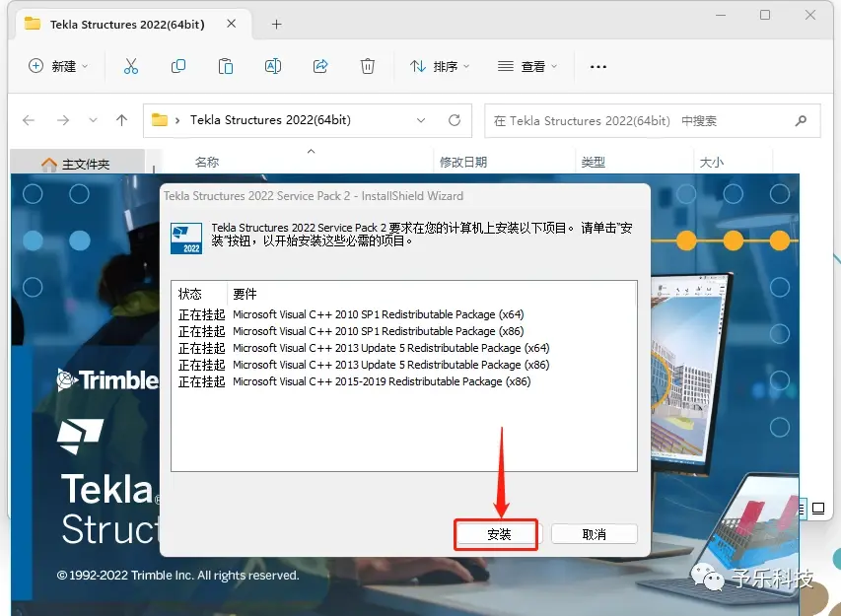
Task: Click the 取消 (Cancel) button
Action: [594, 534]
